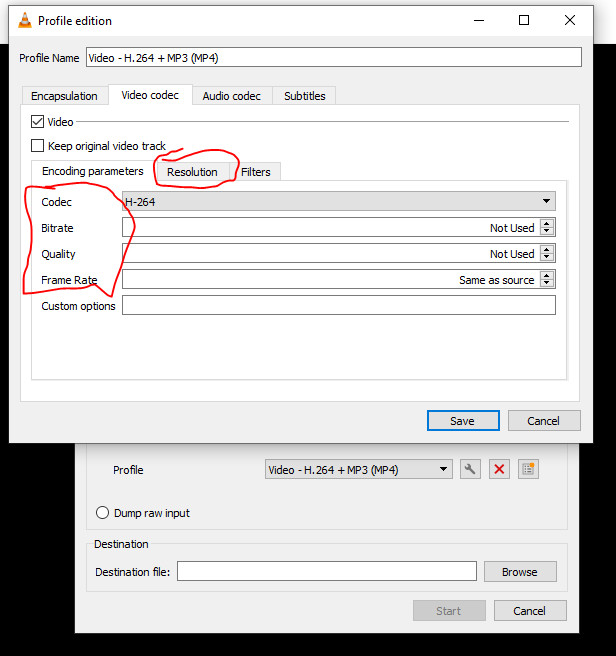Click the Custom options text field
Image resolution: width=616 pixels, height=656 pixels.
[338, 306]
